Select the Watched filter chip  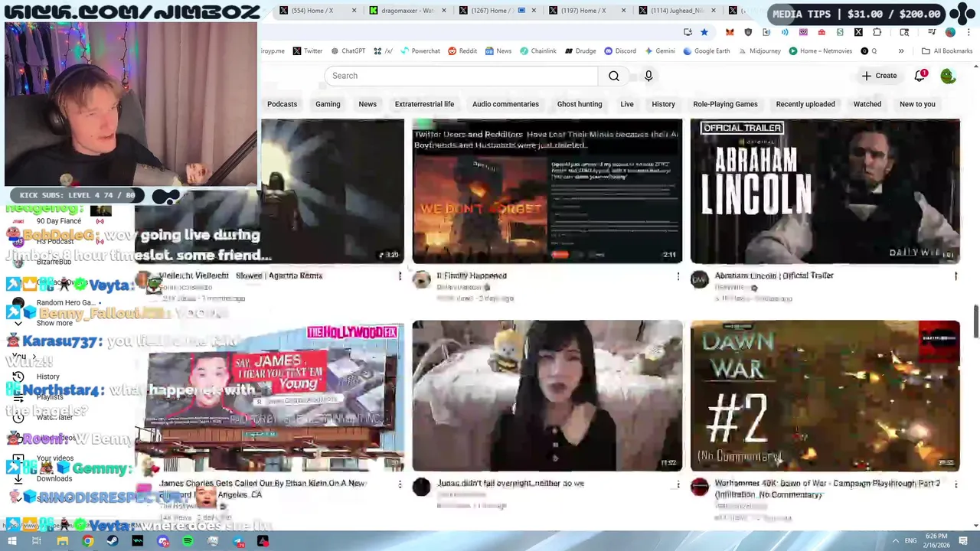click(867, 104)
